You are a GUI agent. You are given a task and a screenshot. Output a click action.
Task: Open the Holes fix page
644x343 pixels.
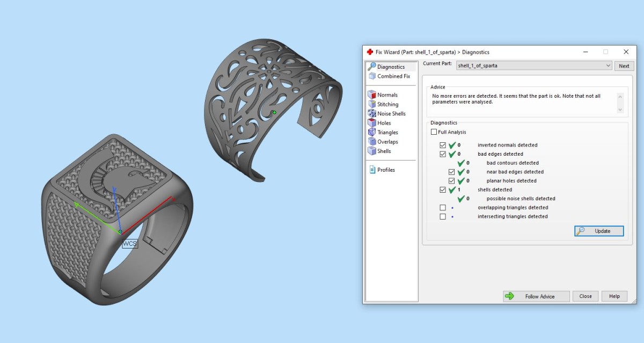(384, 123)
